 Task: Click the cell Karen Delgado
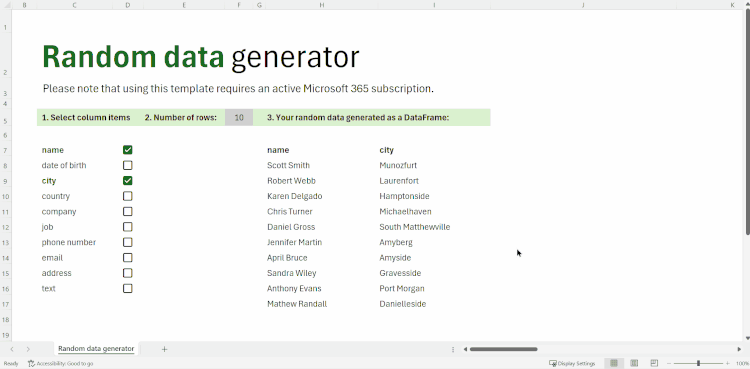pyautogui.click(x=295, y=196)
